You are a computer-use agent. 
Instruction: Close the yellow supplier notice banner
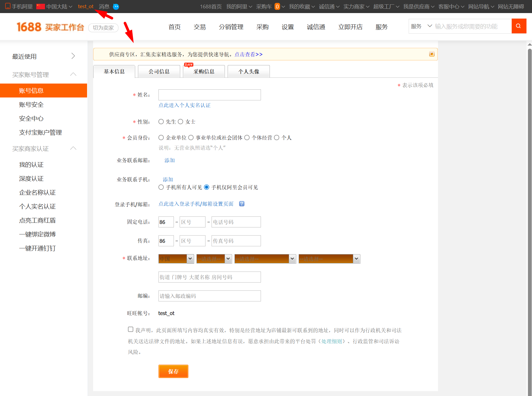tap(432, 54)
